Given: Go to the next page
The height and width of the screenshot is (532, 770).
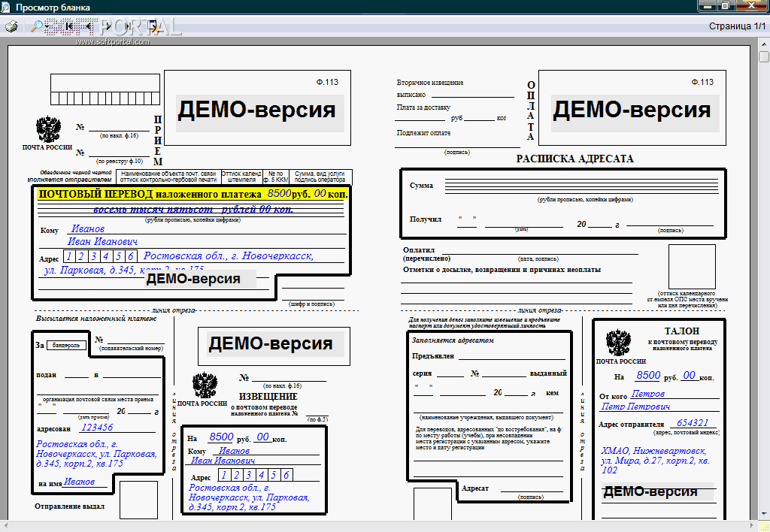Looking at the screenshot, I should click(108, 26).
